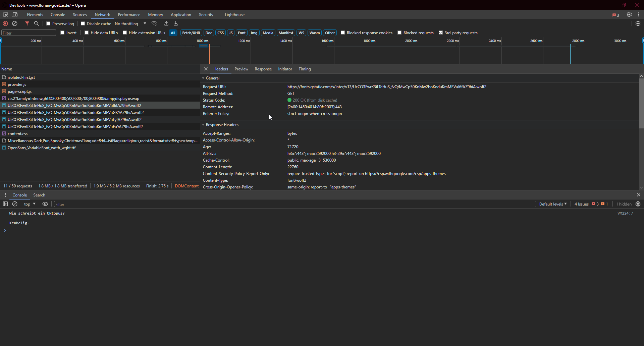Enable the Preserve log checkbox
This screenshot has height=346, width=644.
48,23
